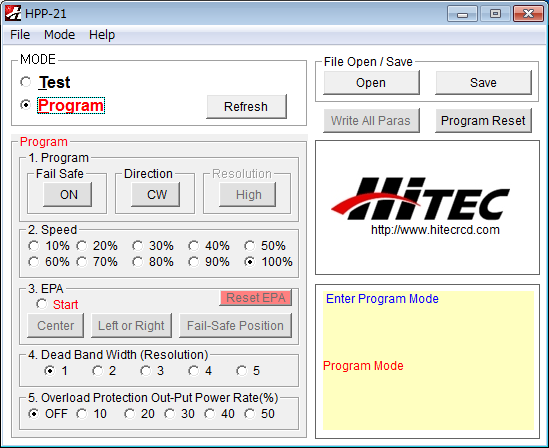
Task: Set speed to 80%
Action: click(x=138, y=262)
